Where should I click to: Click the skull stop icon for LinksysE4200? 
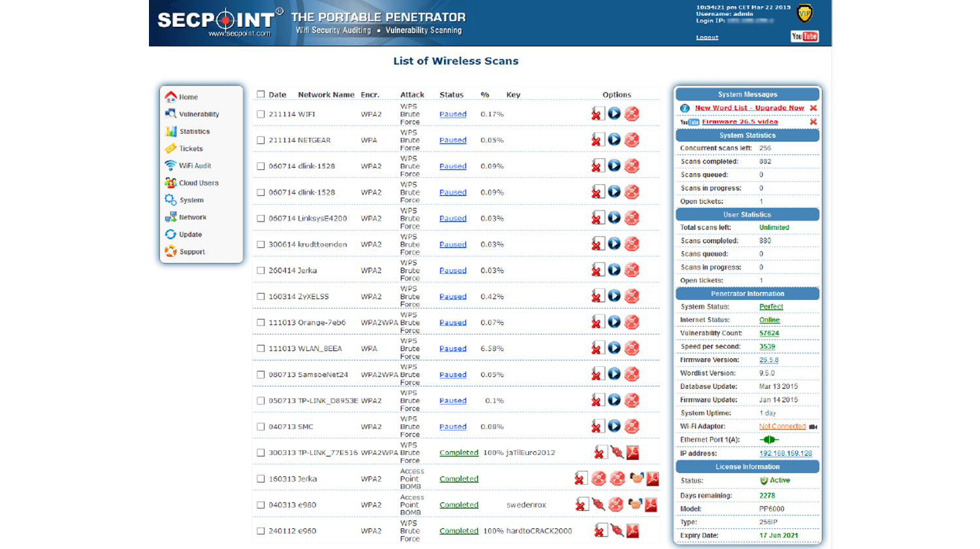tap(631, 218)
